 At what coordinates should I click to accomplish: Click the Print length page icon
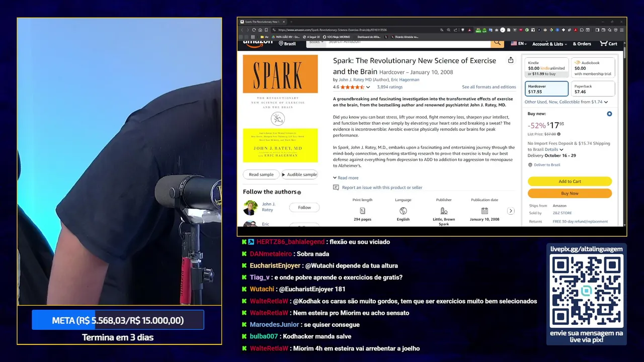click(x=362, y=211)
